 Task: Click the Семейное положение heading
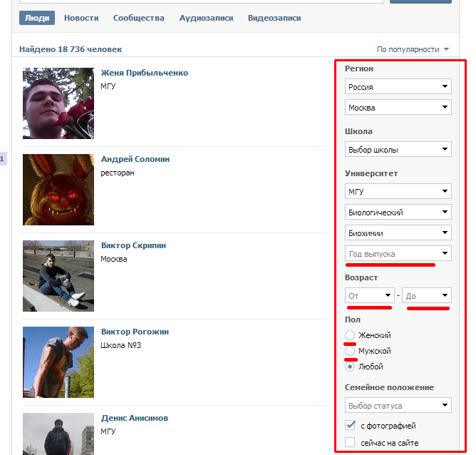tap(390, 387)
